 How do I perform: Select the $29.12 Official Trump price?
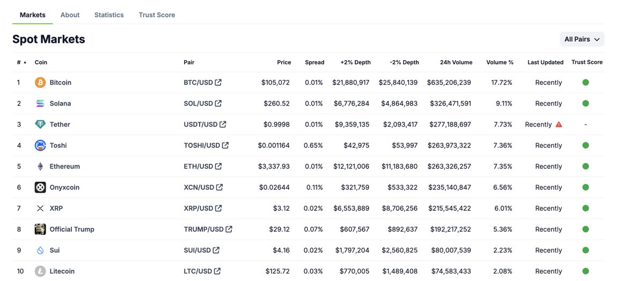(x=279, y=229)
